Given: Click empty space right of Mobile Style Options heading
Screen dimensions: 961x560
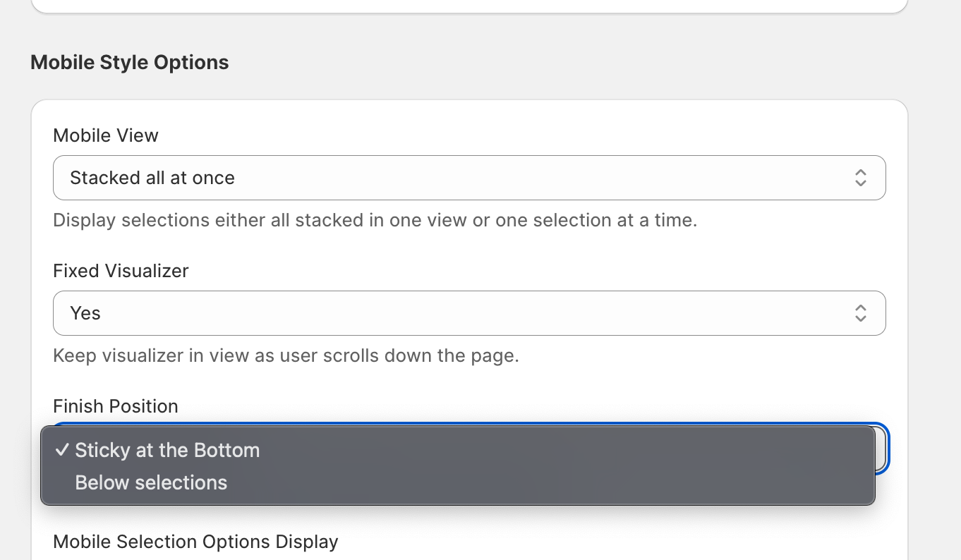Looking at the screenshot, I should click(564, 62).
